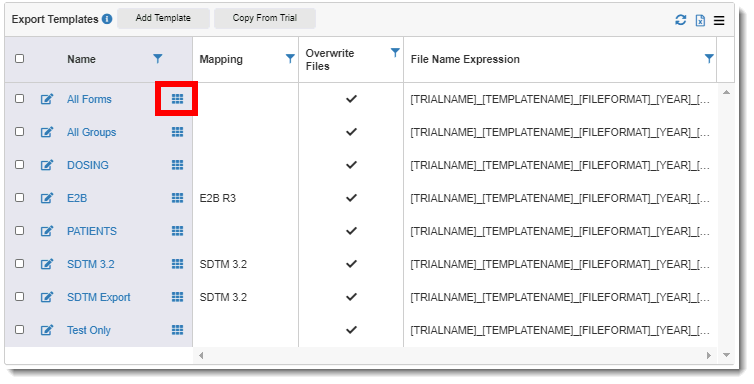Click the horizontal scrollbar right arrow
The image size is (754, 384).
pos(708,356)
